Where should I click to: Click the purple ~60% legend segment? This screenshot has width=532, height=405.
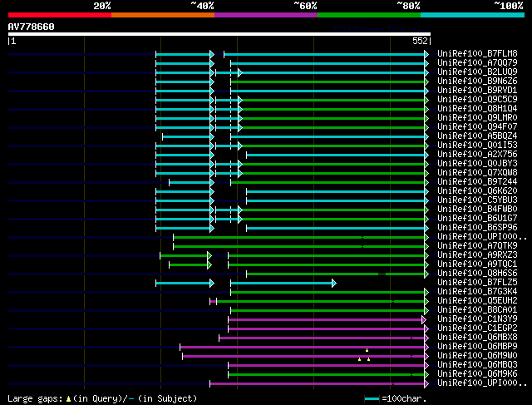(266, 15)
